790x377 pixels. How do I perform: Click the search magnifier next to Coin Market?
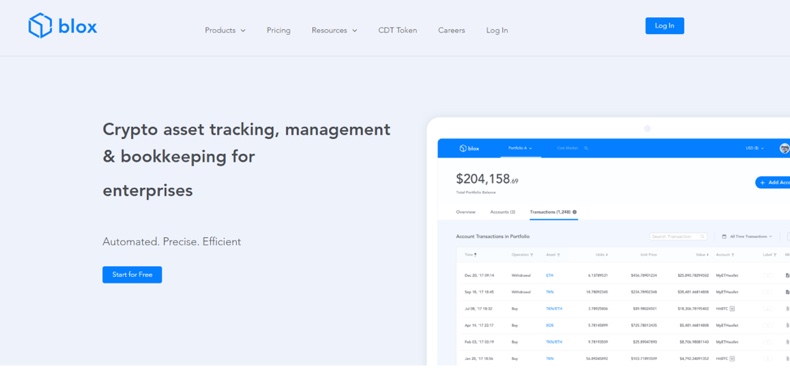(586, 148)
